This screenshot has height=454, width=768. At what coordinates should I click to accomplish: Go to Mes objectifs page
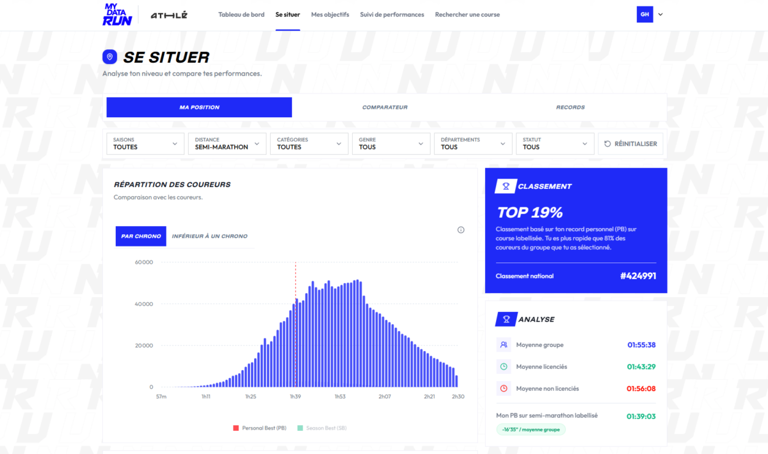330,15
